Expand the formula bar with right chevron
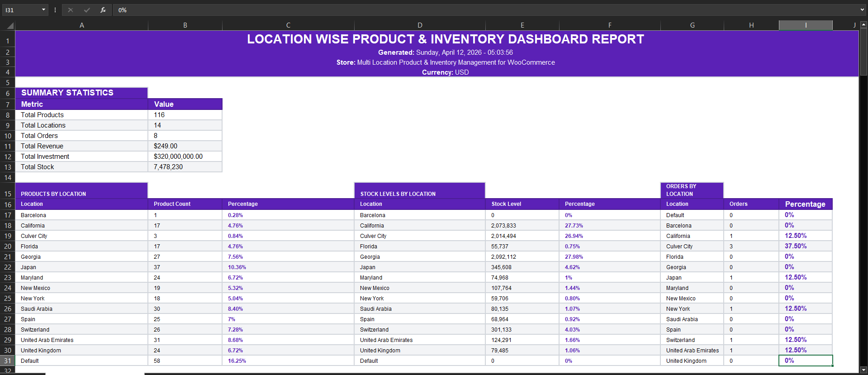 (x=862, y=10)
